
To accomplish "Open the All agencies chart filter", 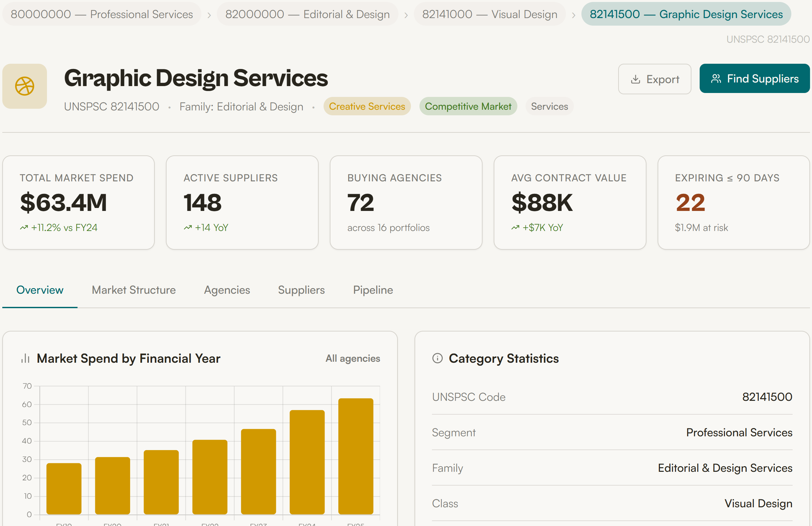I will (352, 358).
